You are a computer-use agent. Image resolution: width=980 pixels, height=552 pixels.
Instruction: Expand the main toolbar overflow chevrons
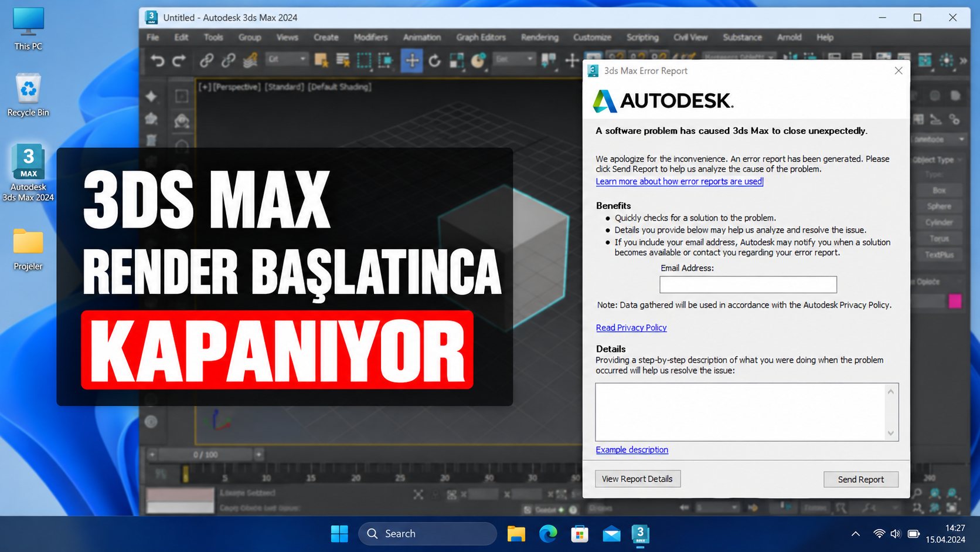tap(963, 60)
